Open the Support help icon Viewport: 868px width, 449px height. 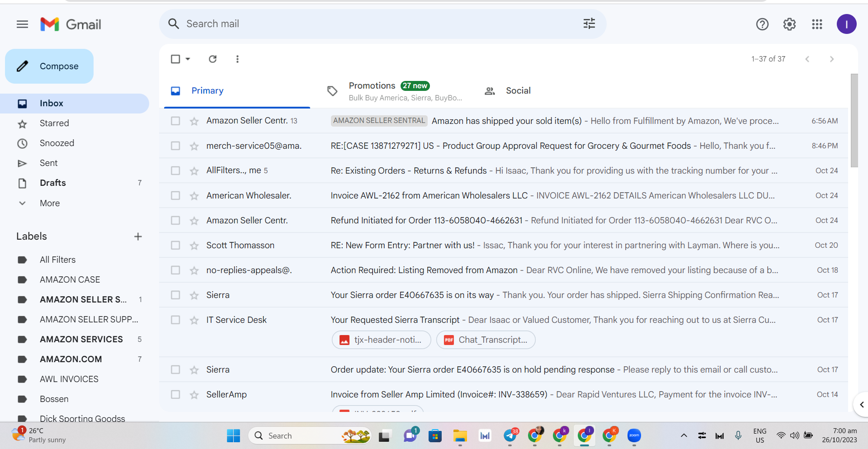[x=762, y=24]
